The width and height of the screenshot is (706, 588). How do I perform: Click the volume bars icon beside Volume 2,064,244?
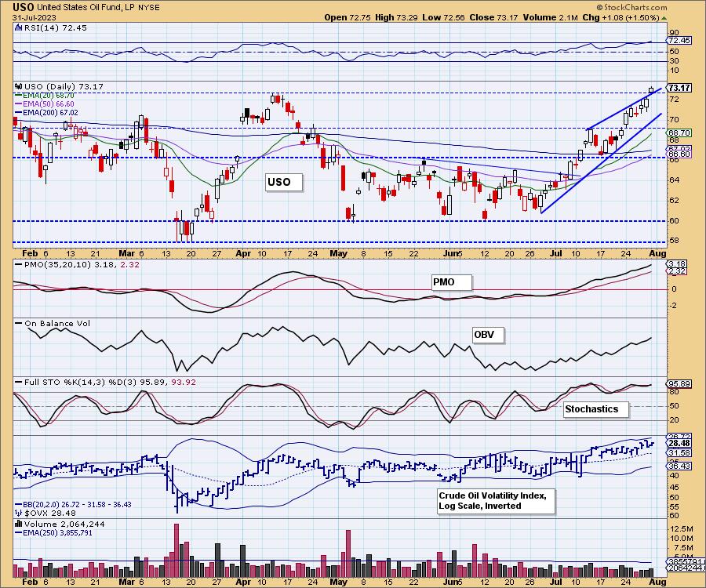point(19,524)
